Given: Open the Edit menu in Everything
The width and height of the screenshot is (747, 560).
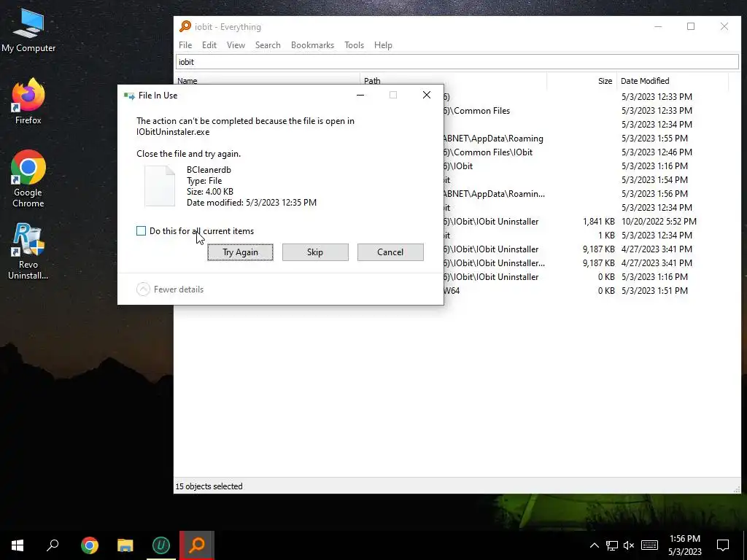Looking at the screenshot, I should pyautogui.click(x=209, y=45).
